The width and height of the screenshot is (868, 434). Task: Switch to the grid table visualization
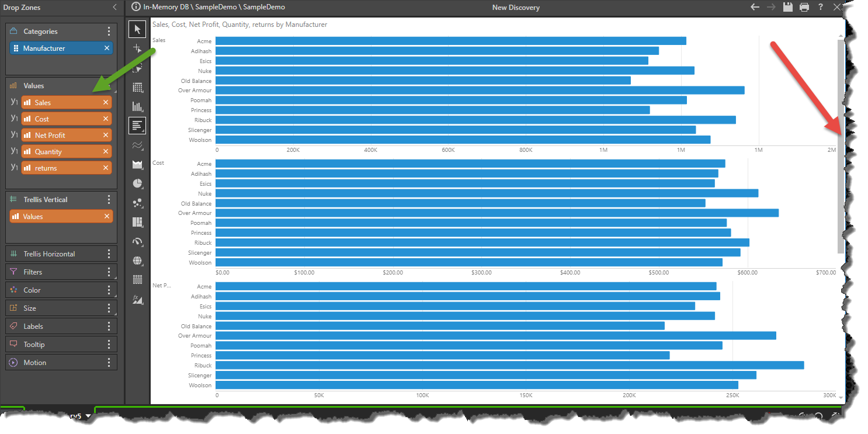[x=137, y=88]
